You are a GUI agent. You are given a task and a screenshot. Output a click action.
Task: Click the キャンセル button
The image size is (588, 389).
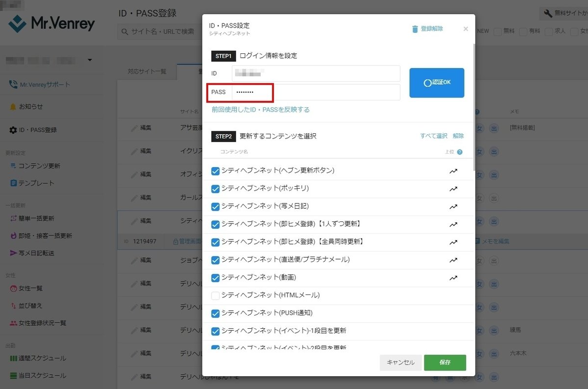coord(401,363)
